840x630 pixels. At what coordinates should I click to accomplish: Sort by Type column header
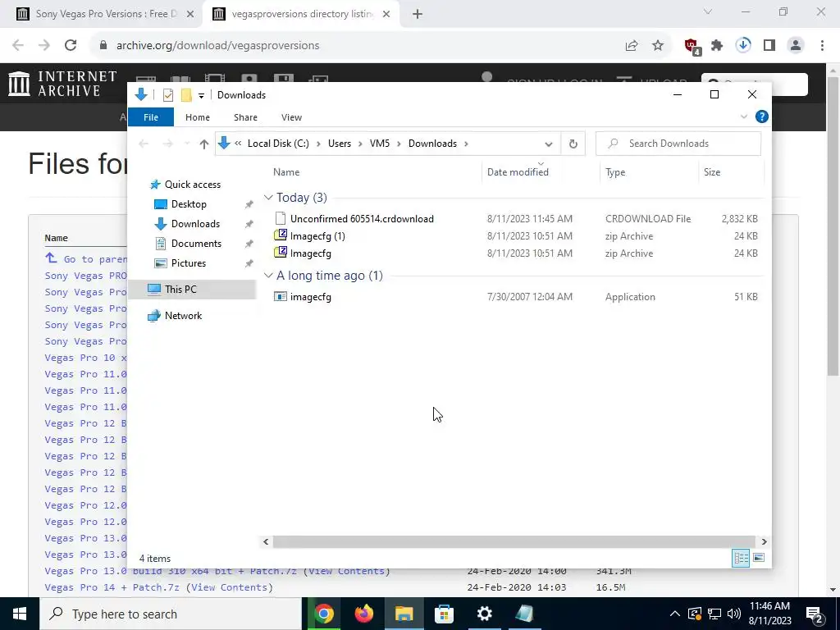pyautogui.click(x=615, y=172)
